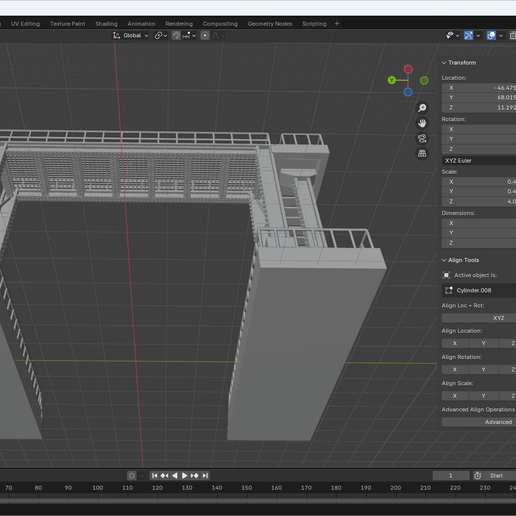Click the red X axis on navigation gizmo

(408, 69)
